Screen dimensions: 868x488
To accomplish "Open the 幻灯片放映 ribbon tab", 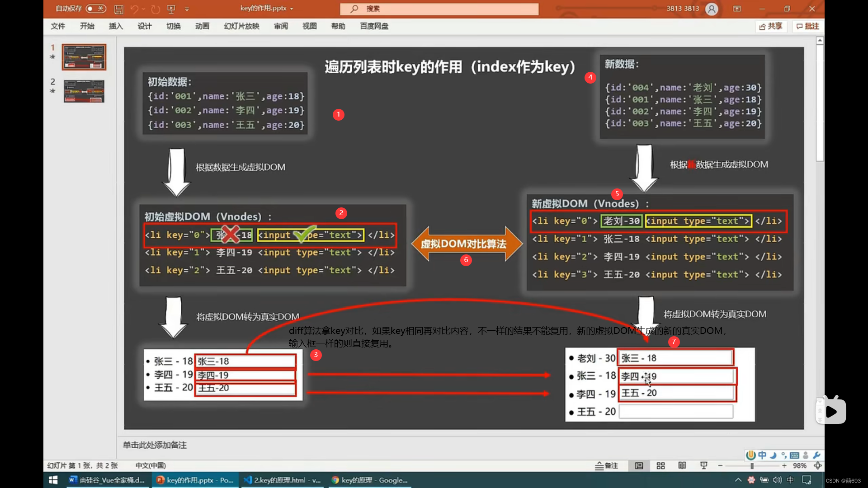I will tap(241, 26).
